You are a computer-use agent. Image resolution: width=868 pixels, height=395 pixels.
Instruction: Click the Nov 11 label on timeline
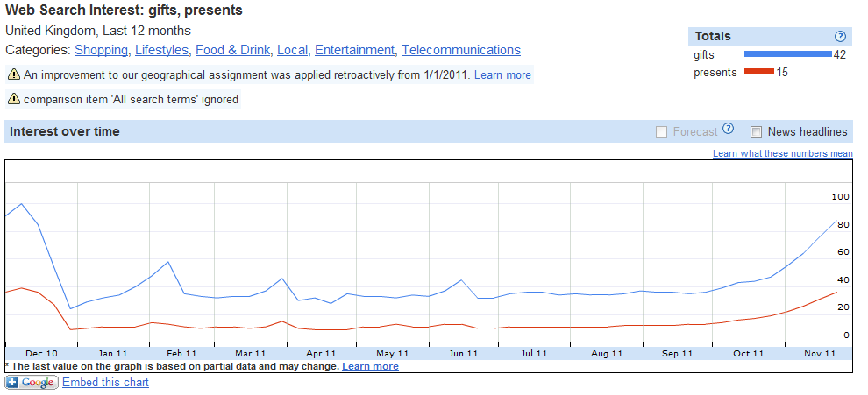pos(820,354)
